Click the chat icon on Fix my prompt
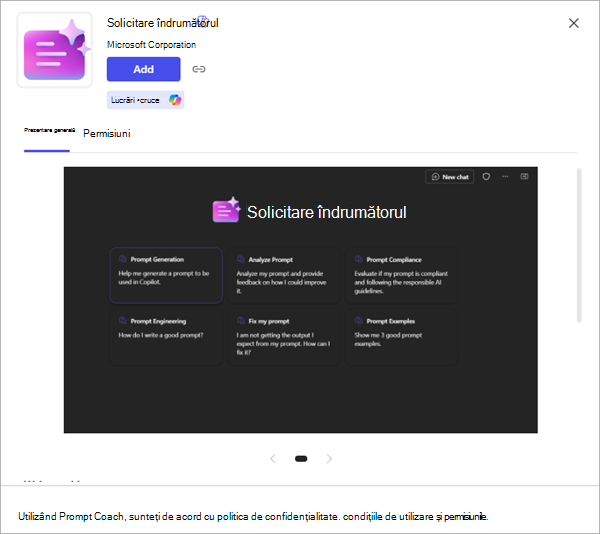Image resolution: width=600 pixels, height=534 pixels. [240, 321]
